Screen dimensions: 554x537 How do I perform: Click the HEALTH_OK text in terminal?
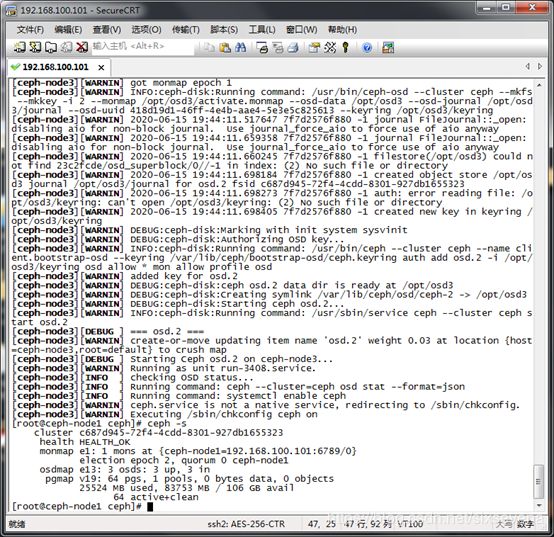click(105, 442)
